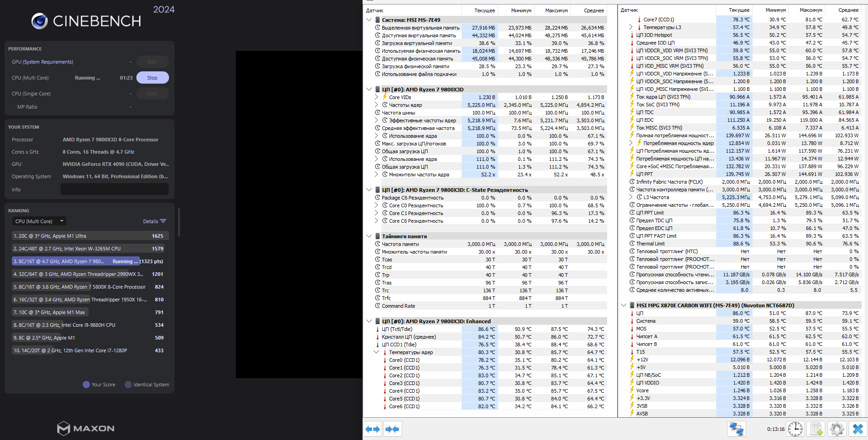Open the remote monitoring network icon

737,429
